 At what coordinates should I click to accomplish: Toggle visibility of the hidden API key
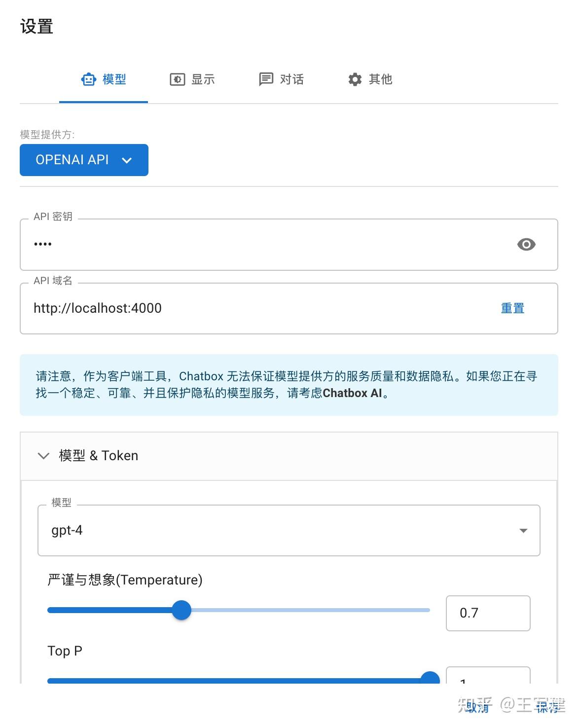coord(526,245)
